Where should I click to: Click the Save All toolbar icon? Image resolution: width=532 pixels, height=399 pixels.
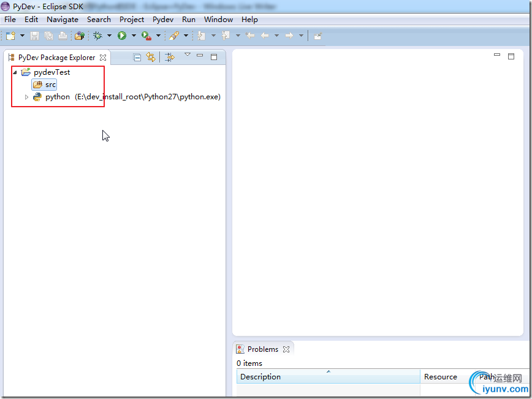pos(48,36)
